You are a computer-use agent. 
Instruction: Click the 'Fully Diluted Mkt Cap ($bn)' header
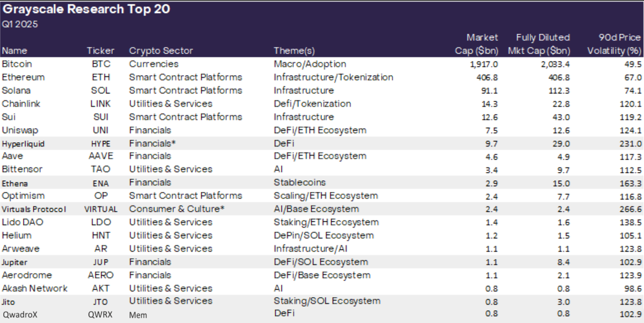point(539,44)
